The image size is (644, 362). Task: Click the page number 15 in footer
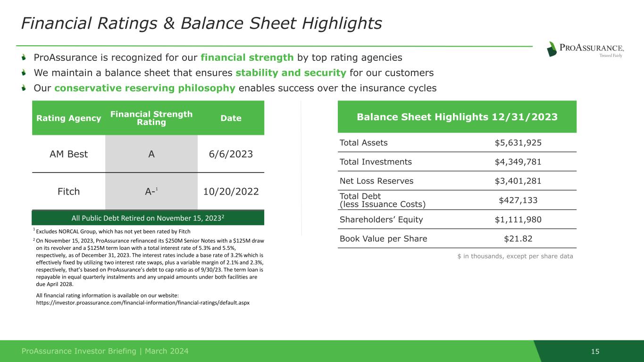tap(595, 351)
